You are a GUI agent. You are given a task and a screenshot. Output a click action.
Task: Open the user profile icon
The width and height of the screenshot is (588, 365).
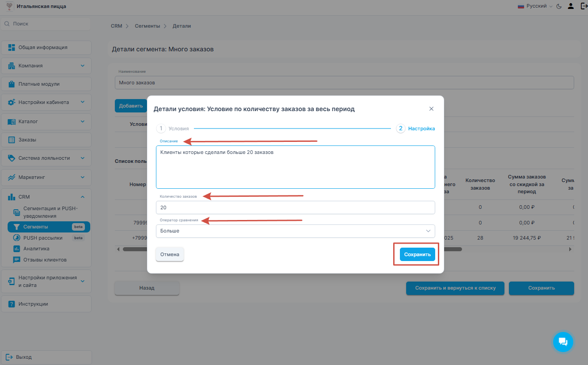click(x=571, y=6)
